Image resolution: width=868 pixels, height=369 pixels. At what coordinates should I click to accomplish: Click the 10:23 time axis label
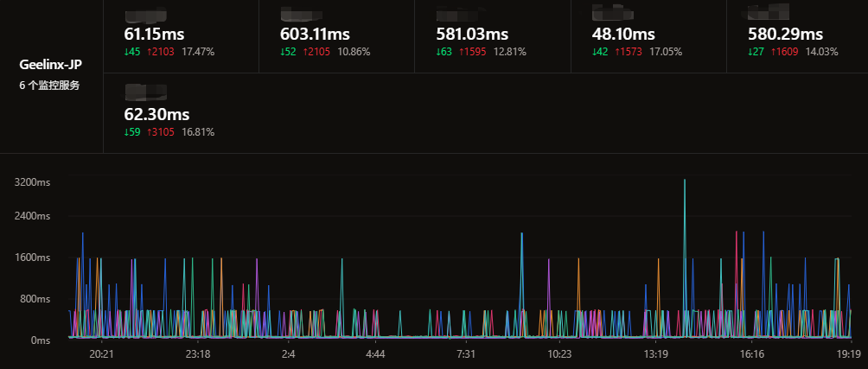(x=559, y=354)
